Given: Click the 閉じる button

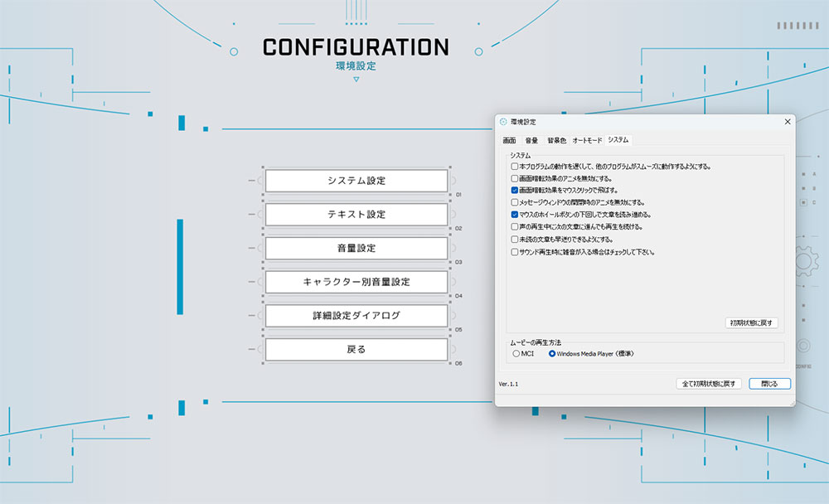Looking at the screenshot, I should click(x=769, y=384).
